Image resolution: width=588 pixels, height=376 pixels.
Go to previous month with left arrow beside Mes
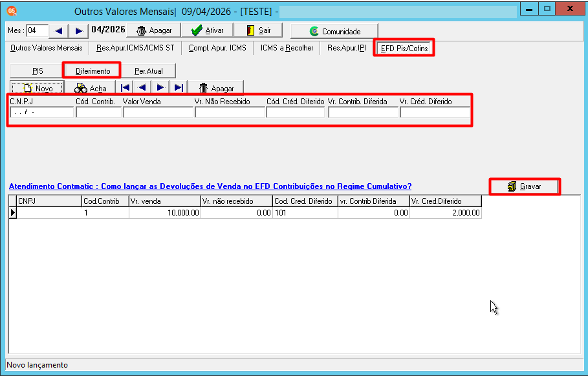pos(58,31)
